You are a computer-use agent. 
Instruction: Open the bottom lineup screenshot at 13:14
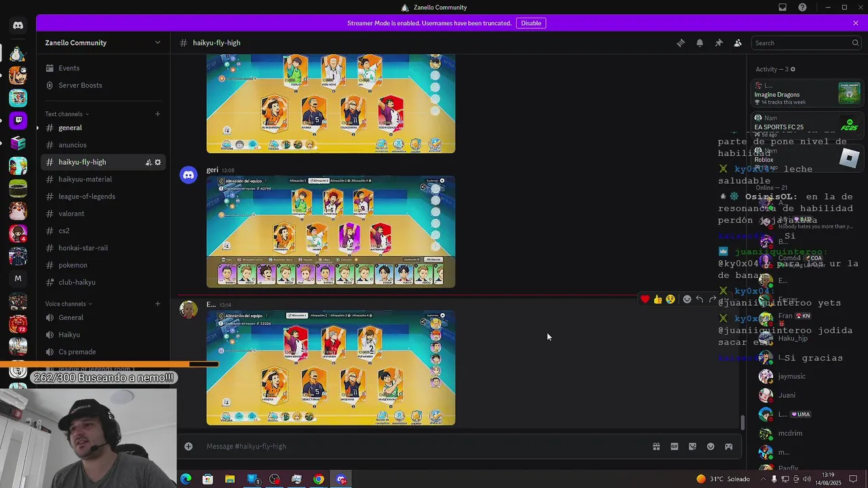point(331,368)
